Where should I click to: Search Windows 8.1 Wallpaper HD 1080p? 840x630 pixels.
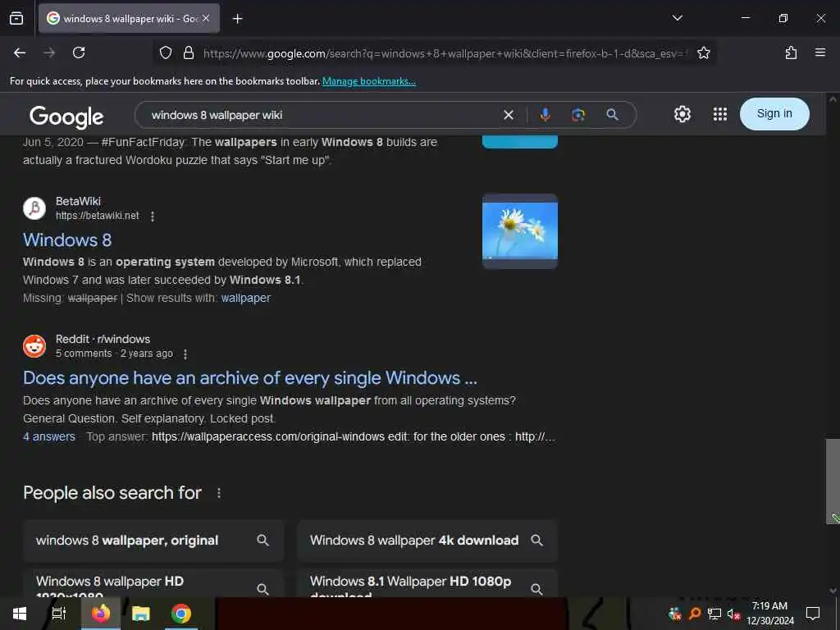(x=427, y=583)
